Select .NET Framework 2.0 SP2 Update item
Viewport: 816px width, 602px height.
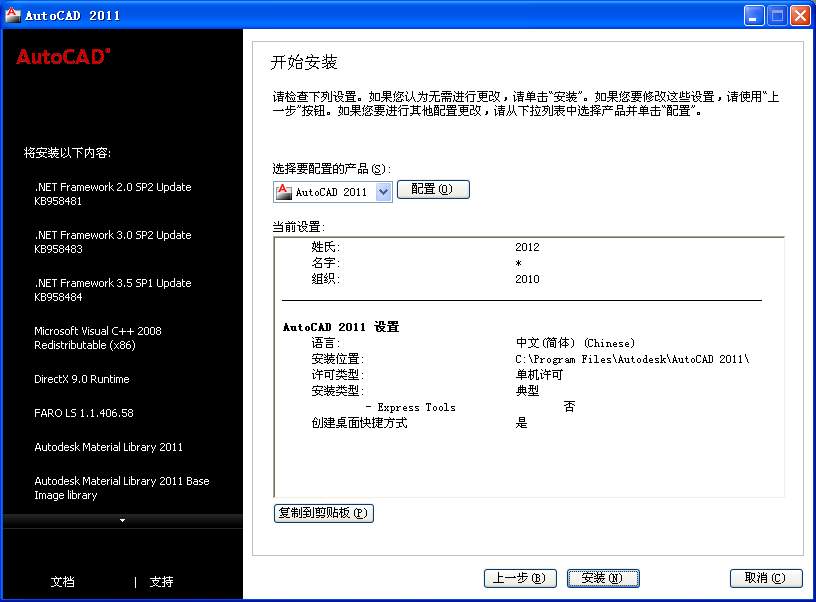(x=112, y=194)
